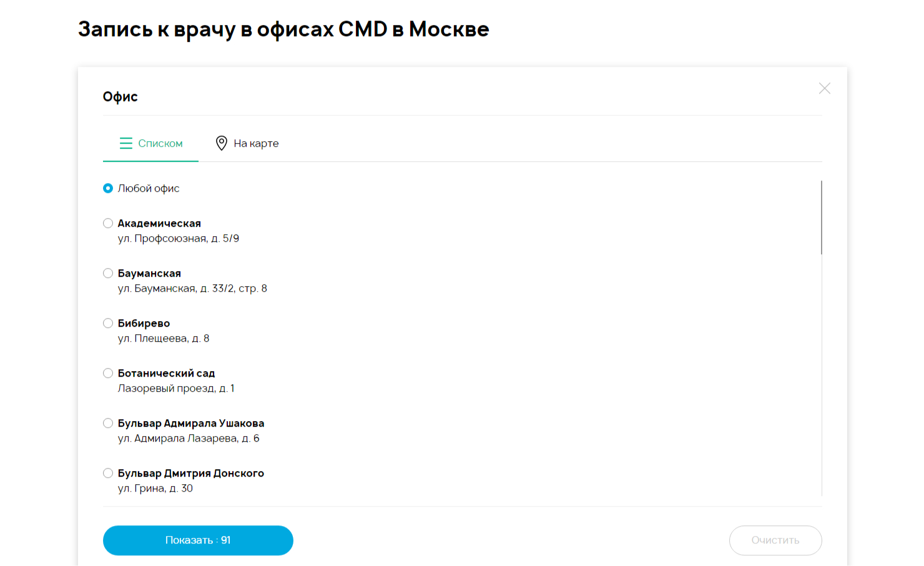Click the list icon beside Списком

click(x=126, y=144)
